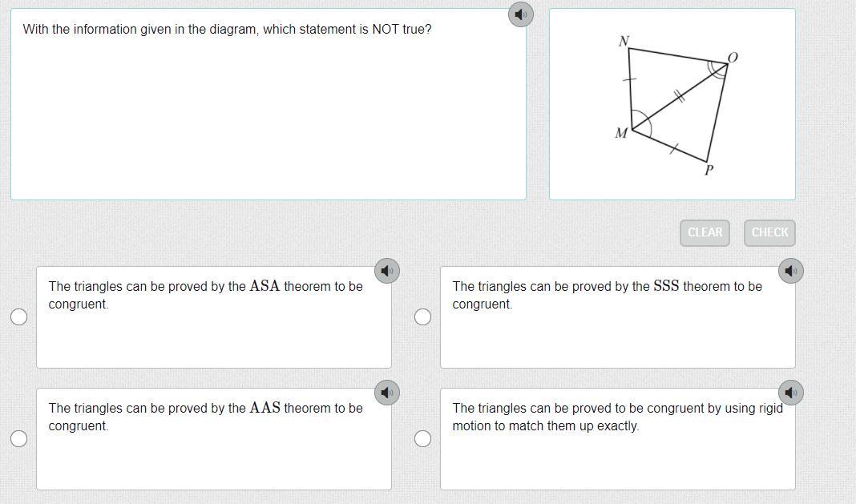The image size is (856, 504).
Task: Play audio for the SSS theorem answer
Action: click(x=791, y=271)
